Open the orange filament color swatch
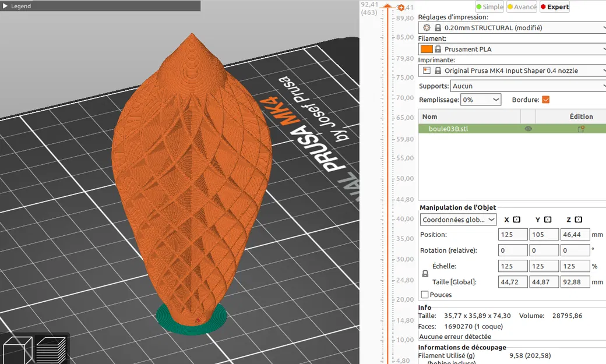Screen dimensions: 606x364 tap(427, 49)
